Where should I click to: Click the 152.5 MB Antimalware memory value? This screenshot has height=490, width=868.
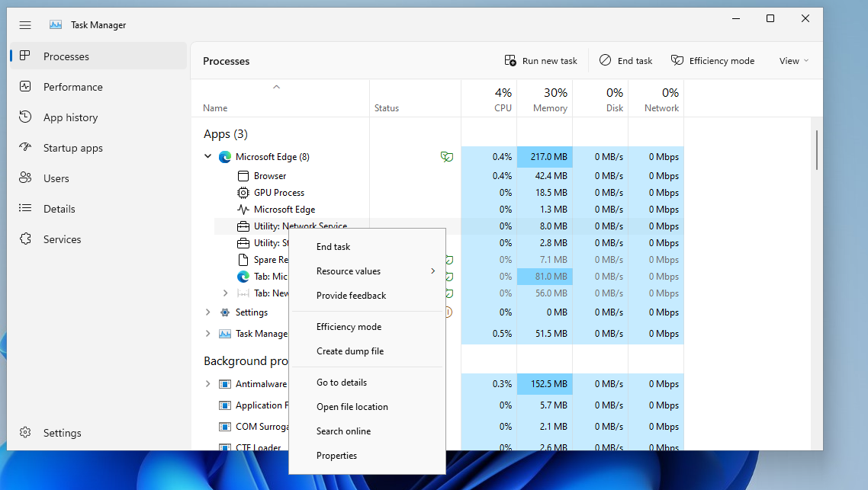tap(545, 384)
